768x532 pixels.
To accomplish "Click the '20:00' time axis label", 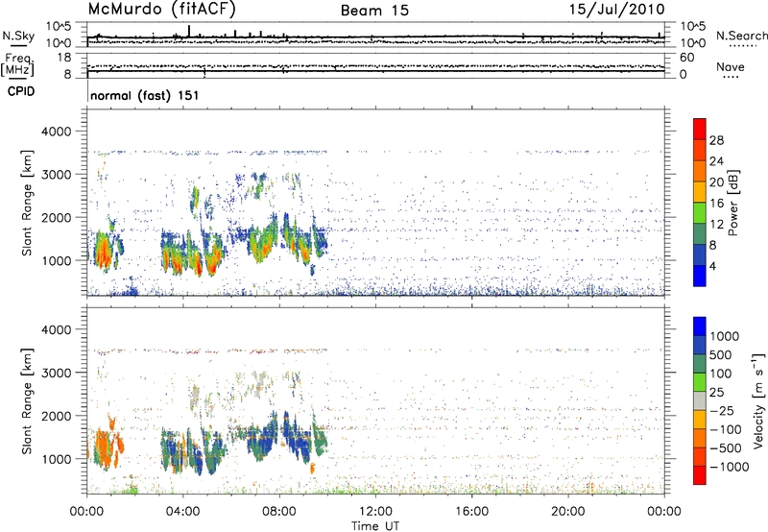I will (568, 512).
